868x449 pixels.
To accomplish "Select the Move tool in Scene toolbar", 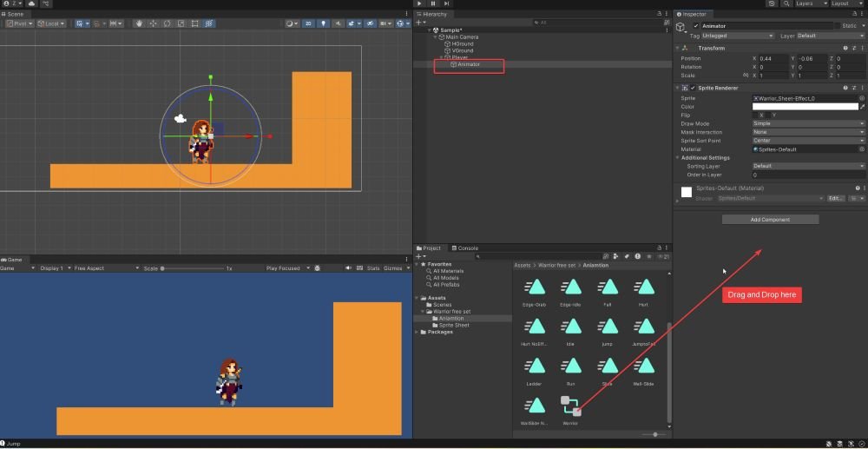I will pyautogui.click(x=153, y=23).
